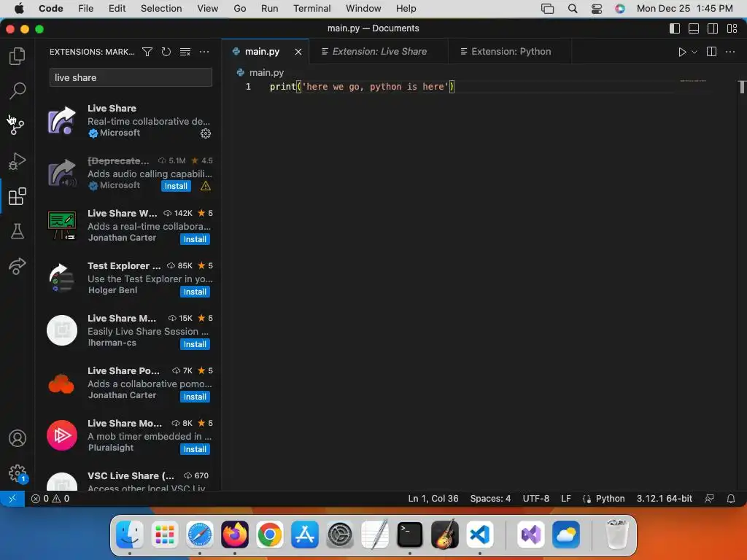
Task: Clear extensions search results
Action: [x=185, y=52]
